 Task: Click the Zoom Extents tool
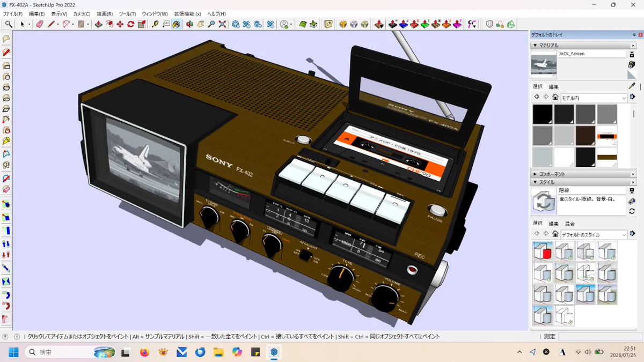tap(222, 24)
